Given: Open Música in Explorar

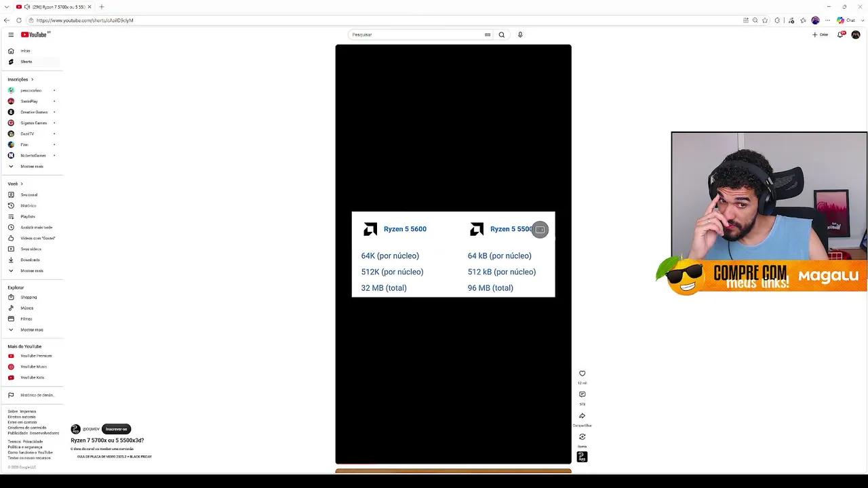Looking at the screenshot, I should [x=26, y=308].
